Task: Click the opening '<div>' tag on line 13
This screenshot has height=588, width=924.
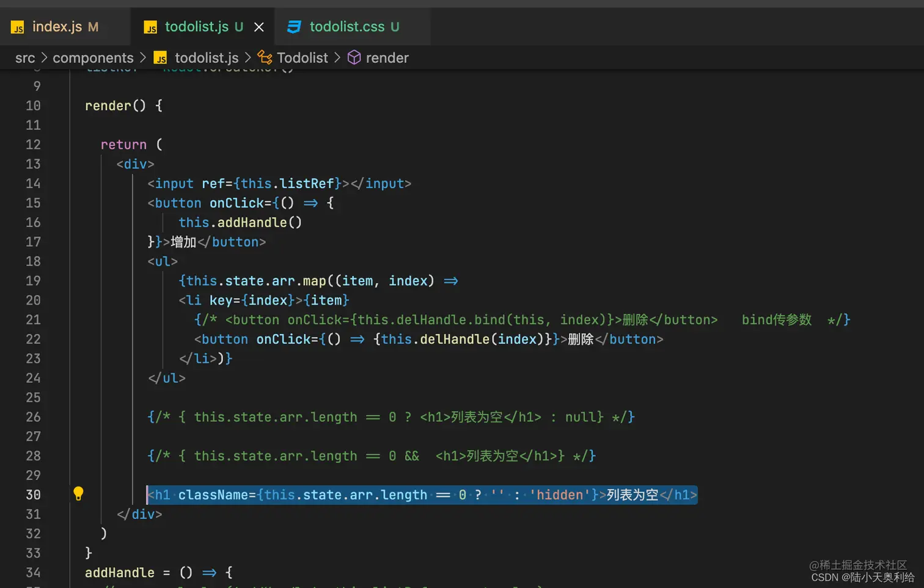Action: click(x=135, y=164)
